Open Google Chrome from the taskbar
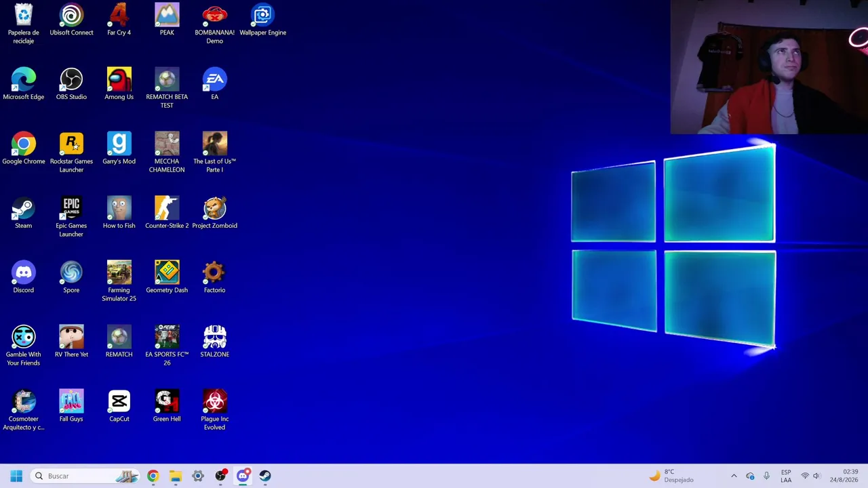Viewport: 868px width, 488px height. (x=153, y=476)
